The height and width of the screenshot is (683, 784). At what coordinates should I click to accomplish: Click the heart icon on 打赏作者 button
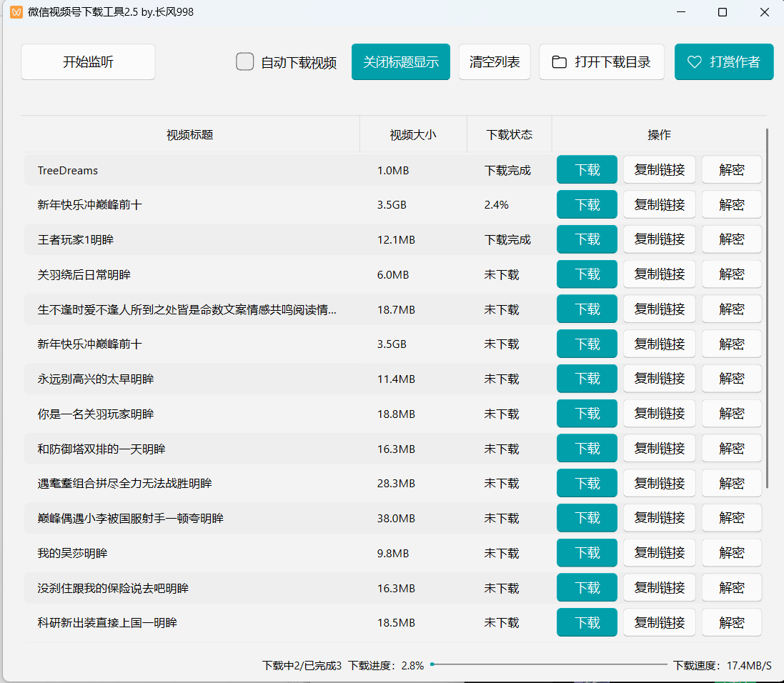[x=693, y=62]
